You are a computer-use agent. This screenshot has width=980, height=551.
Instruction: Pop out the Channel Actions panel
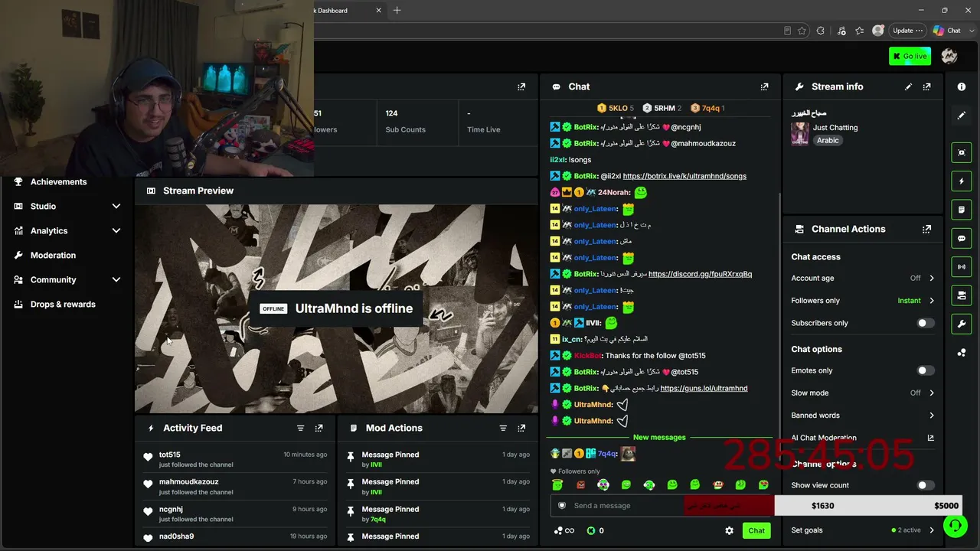coord(927,229)
